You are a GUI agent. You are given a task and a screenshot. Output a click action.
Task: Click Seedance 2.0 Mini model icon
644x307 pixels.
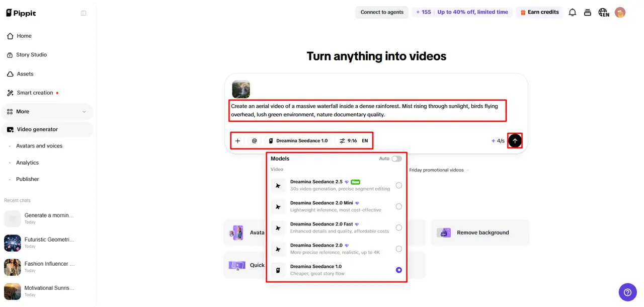click(x=278, y=206)
